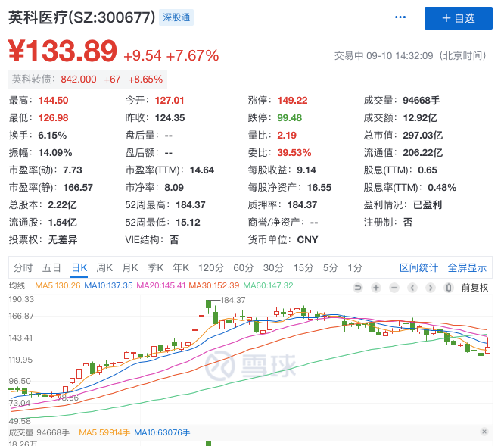Viewport: 504px width, 446px height.
Task: Toggle candlestick style icon in chart toolbar
Action: [449, 288]
